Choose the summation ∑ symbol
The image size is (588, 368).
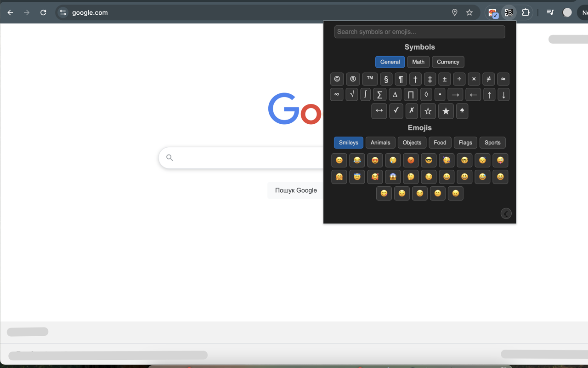(379, 95)
